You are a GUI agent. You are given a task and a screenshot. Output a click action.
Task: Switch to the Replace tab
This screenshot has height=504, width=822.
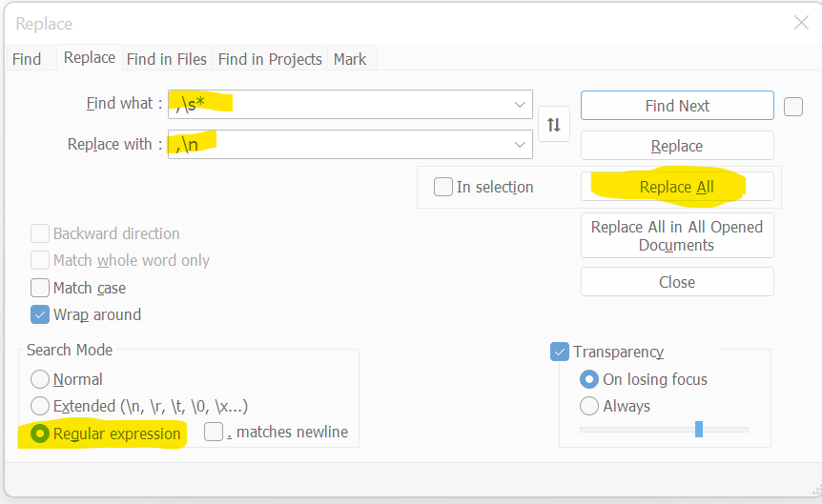(89, 57)
